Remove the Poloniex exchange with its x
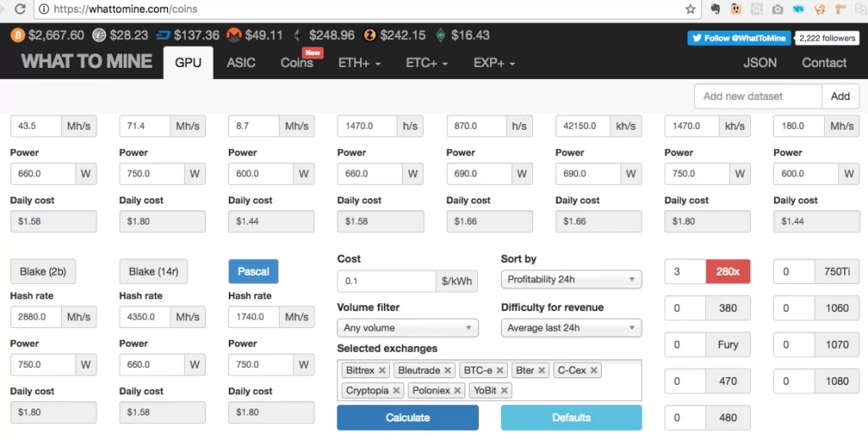Viewport: 868px width, 440px height. click(x=458, y=391)
